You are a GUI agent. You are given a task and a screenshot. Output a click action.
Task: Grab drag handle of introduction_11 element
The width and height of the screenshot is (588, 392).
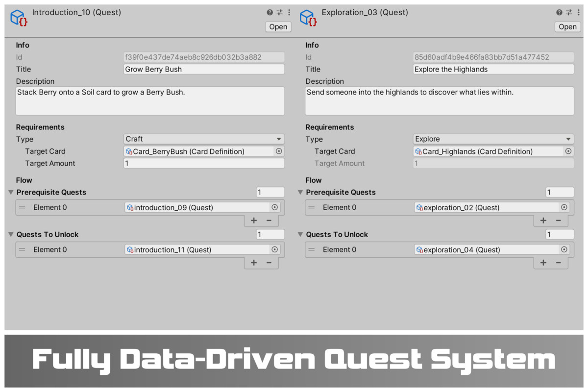coord(22,249)
